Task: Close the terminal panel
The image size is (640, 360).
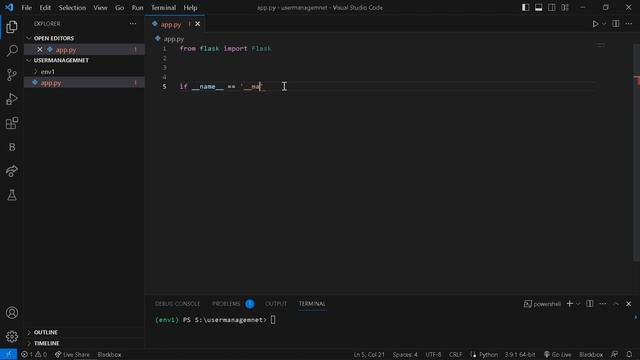Action: coord(629,304)
